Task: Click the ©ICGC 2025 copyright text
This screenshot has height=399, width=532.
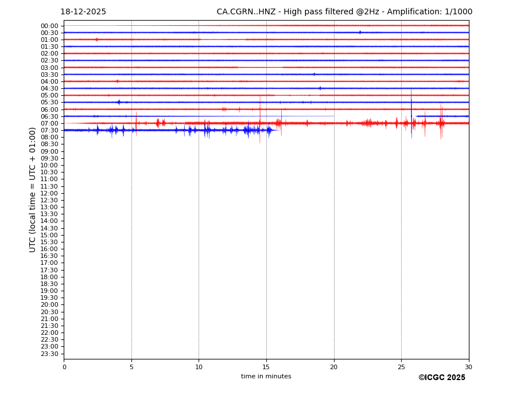Action: click(441, 378)
